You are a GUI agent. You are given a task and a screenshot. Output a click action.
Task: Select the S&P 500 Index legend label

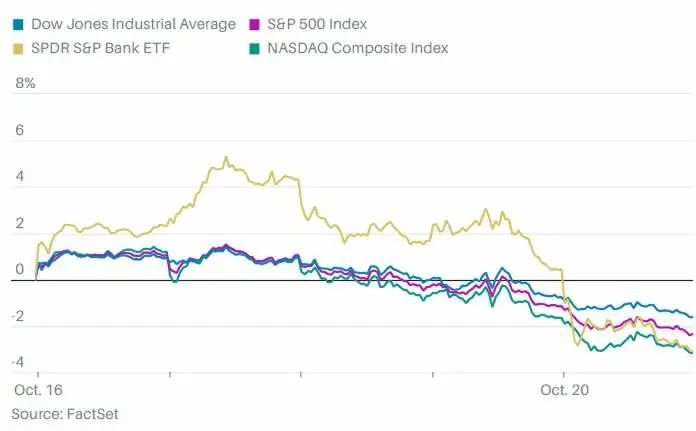pyautogui.click(x=319, y=24)
